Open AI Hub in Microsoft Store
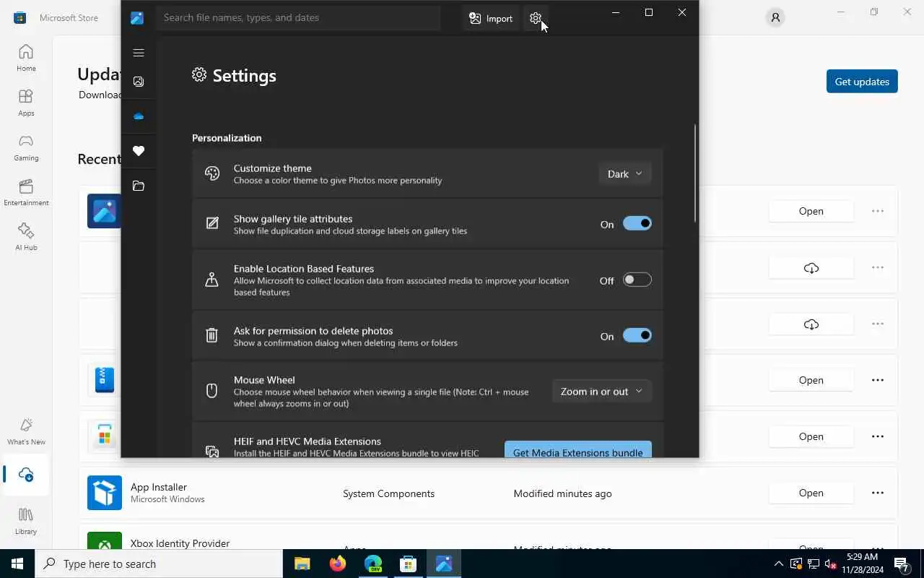Image resolution: width=924 pixels, height=578 pixels. click(x=26, y=237)
